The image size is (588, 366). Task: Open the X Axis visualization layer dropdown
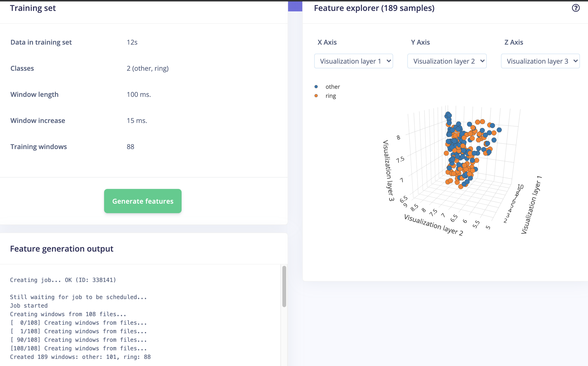coord(353,61)
